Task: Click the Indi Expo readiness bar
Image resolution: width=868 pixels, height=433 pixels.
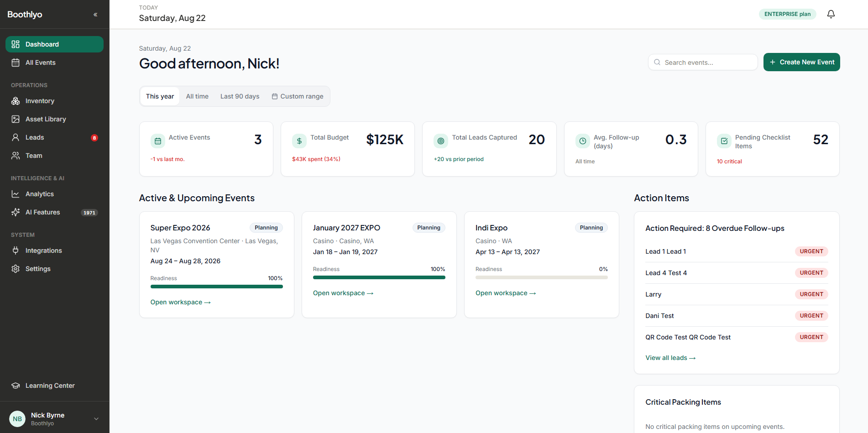Action: pos(542,277)
